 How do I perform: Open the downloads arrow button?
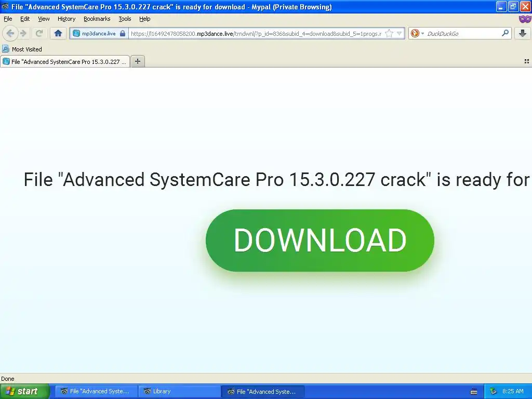523,33
